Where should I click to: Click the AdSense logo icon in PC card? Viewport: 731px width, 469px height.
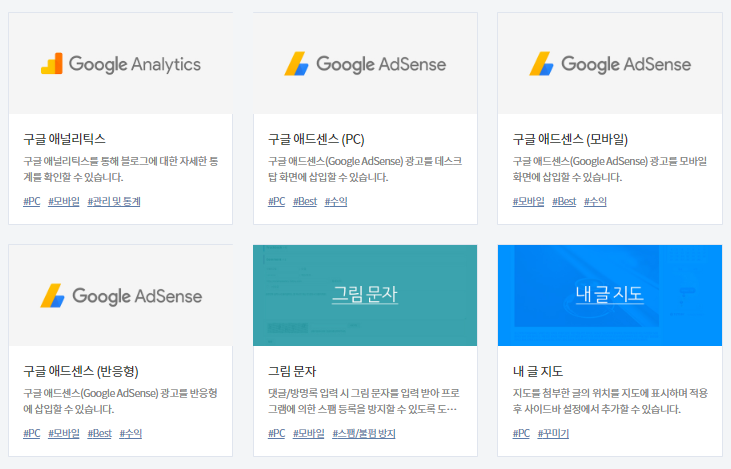(297, 64)
